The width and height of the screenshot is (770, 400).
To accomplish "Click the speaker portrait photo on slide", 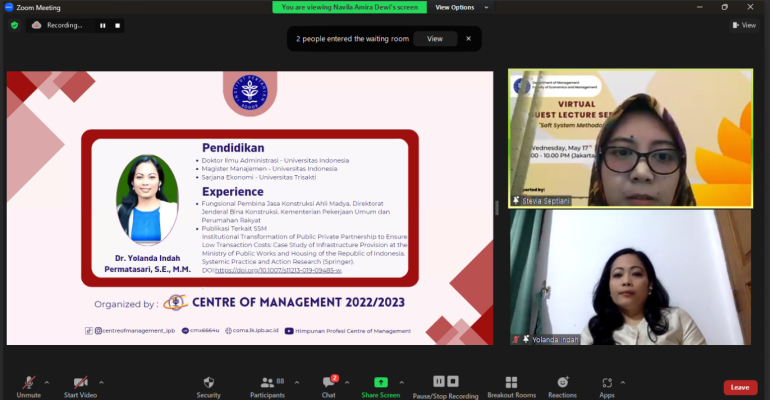I will [x=147, y=200].
